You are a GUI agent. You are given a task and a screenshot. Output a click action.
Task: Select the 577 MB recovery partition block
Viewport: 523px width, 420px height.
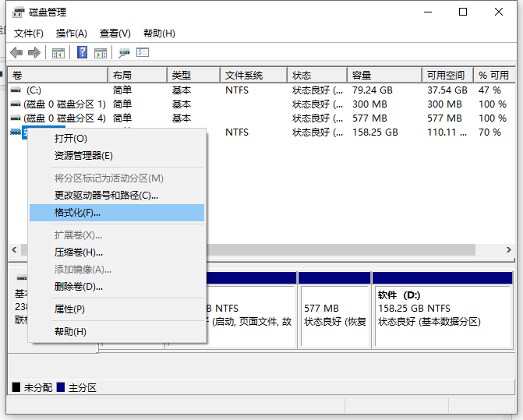coord(334,311)
